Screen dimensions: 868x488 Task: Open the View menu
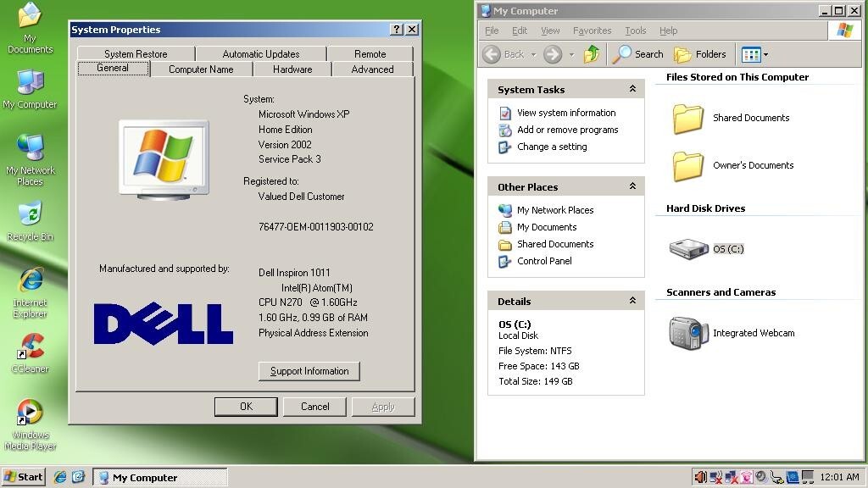(x=550, y=30)
